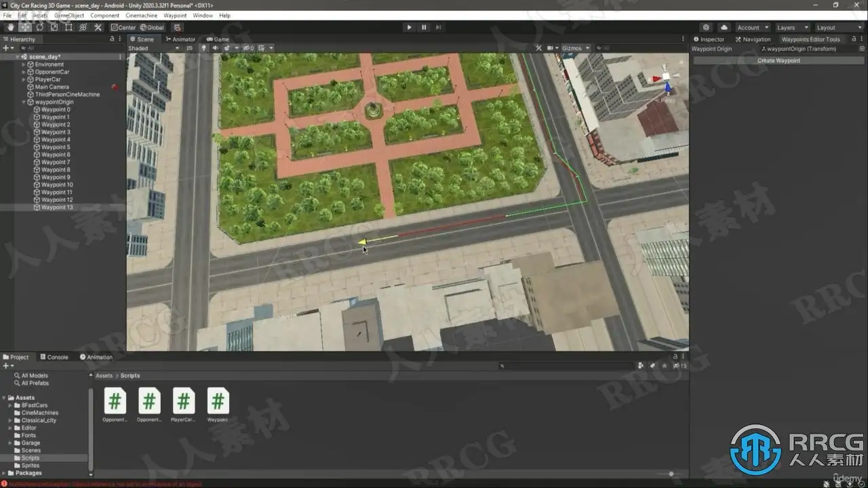Click the Pause button
Screen dimensions: 868x488
click(424, 27)
